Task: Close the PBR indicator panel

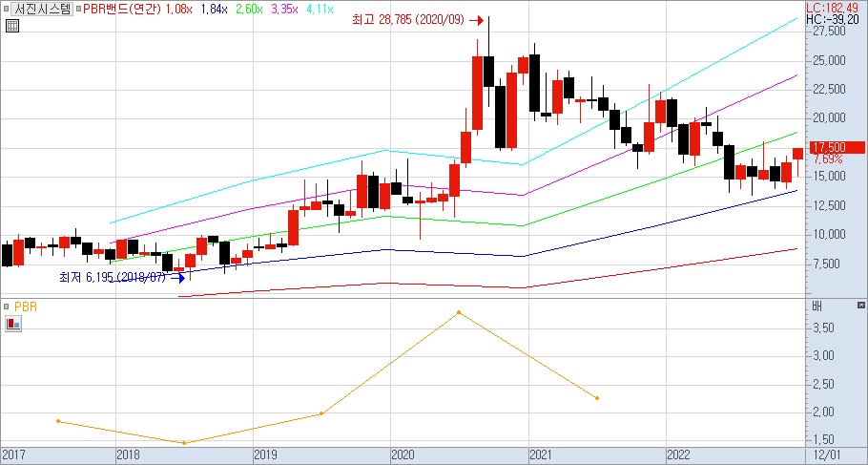Action: tap(860, 306)
